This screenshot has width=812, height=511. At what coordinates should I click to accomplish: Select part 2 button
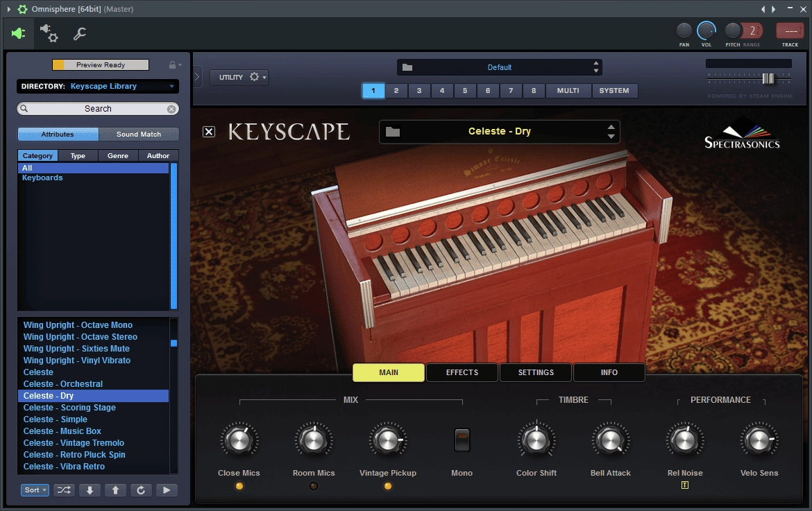tap(396, 91)
